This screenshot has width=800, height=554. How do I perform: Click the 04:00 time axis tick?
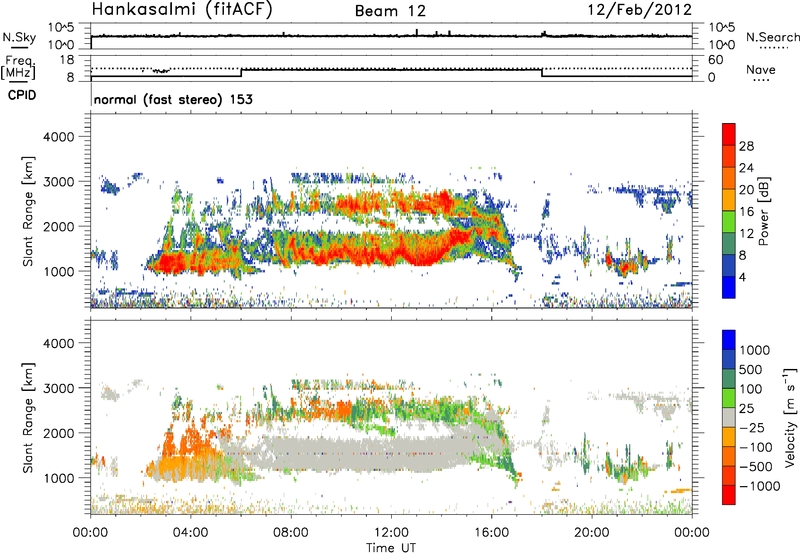point(190,533)
